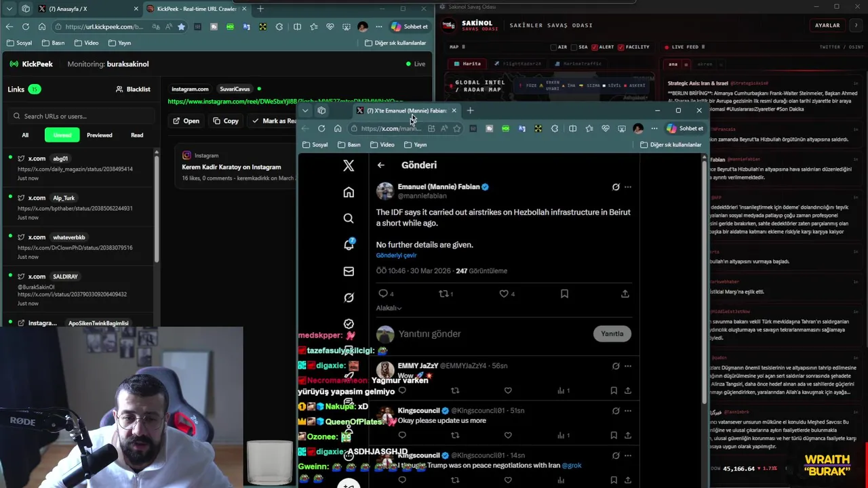The width and height of the screenshot is (868, 488).
Task: Uncheck FACILITY layer in Savaş Odası
Action: (620, 47)
